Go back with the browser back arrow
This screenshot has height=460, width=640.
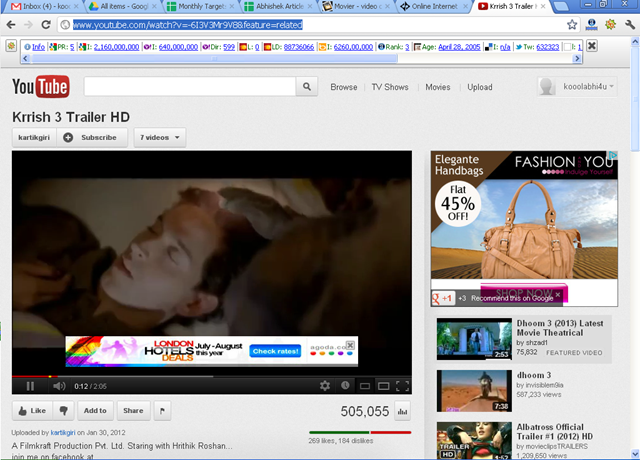point(11,25)
